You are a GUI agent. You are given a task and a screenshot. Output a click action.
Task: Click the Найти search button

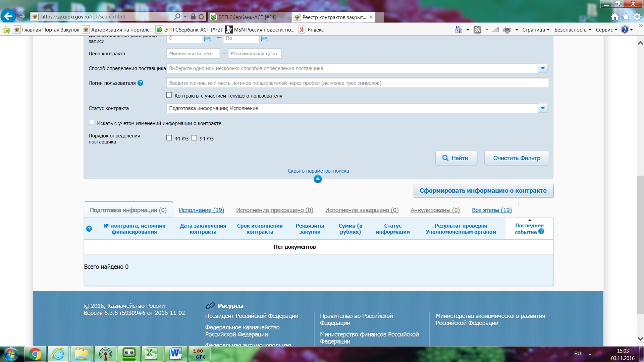point(456,158)
